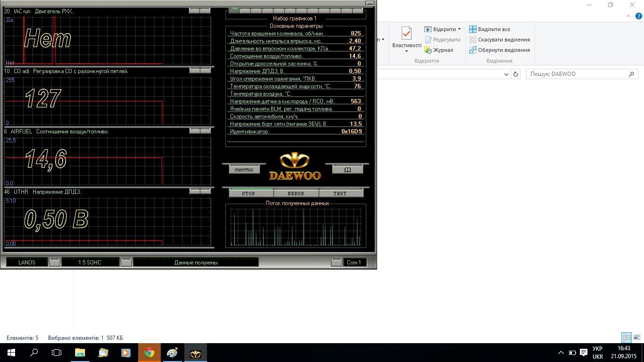Image resolution: width=644 pixels, height=362 pixels.
Task: Click the graph mode button left of the Daewoo logo
Action: tap(244, 169)
